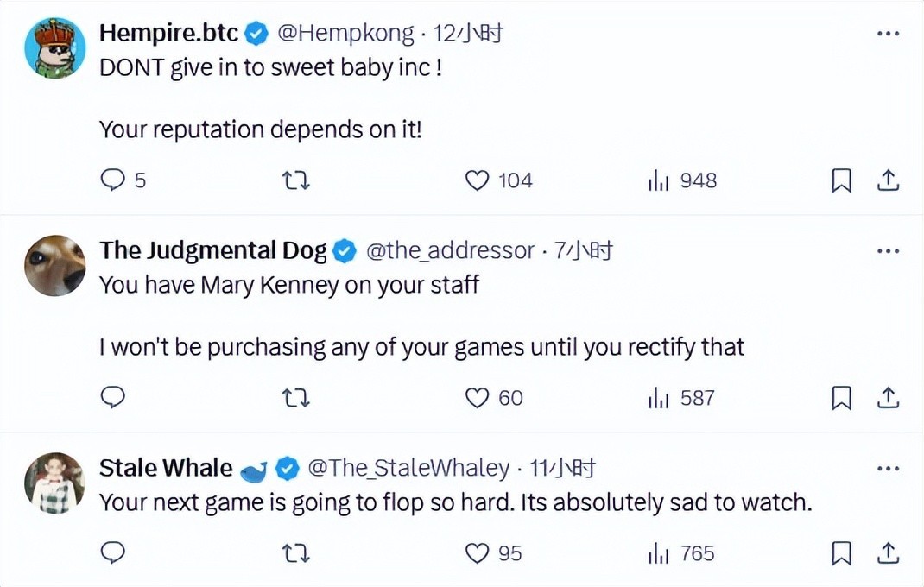The width and height of the screenshot is (924, 587).
Task: Open more options for Stale Whale tweet
Action: [889, 469]
